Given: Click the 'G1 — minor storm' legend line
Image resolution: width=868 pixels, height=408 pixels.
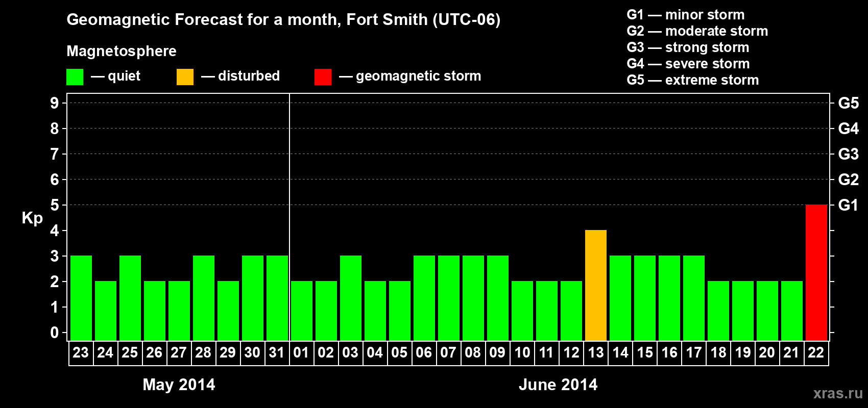Looking at the screenshot, I should 685,15.
